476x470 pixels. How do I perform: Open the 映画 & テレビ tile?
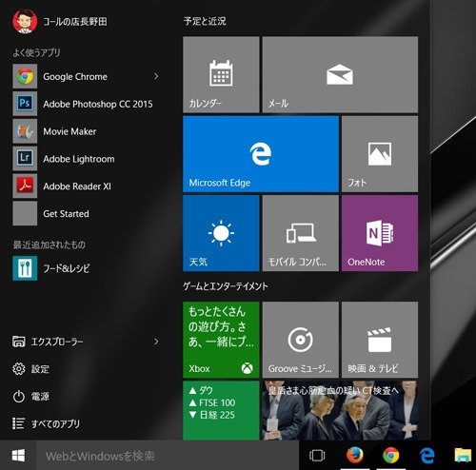pos(380,340)
